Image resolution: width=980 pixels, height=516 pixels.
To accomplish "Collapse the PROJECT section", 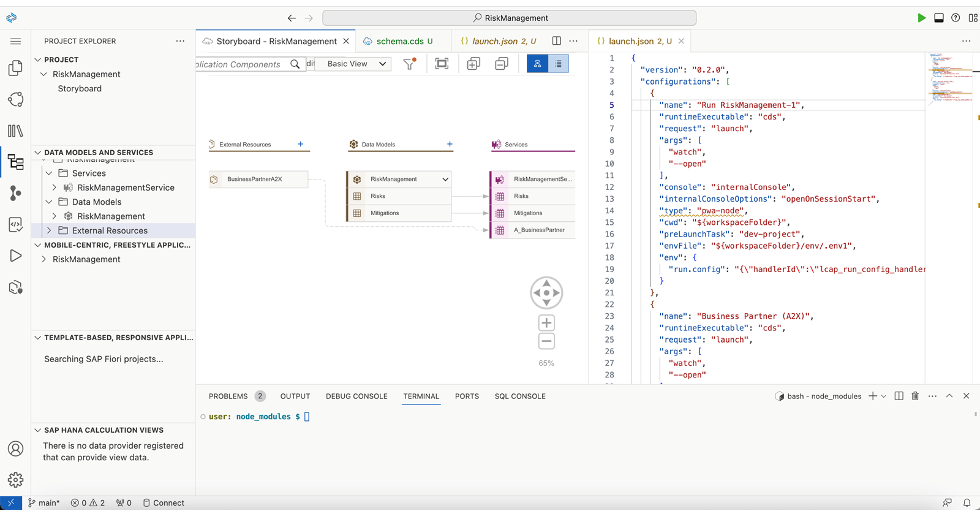I will (x=38, y=59).
